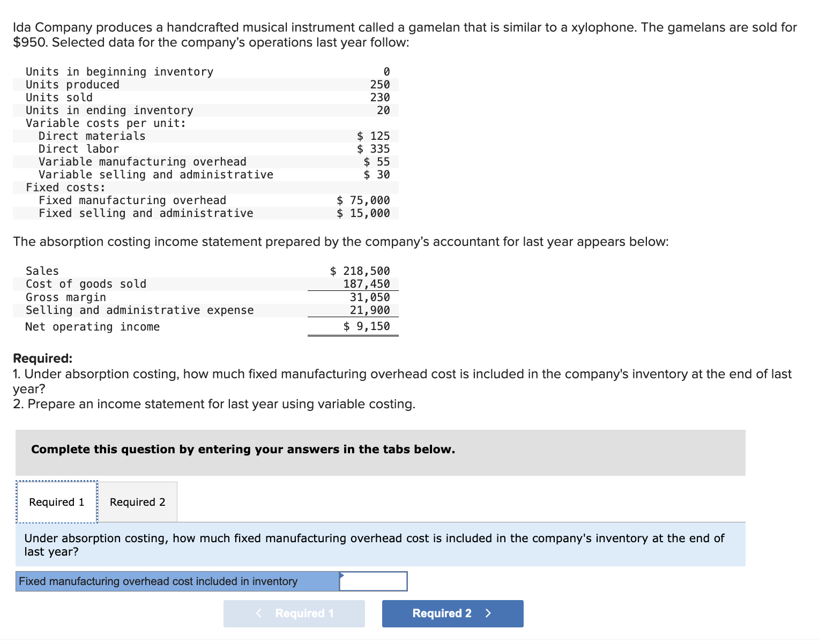Click the flag marker on the answer field
Screen dimensions: 819x644
[341, 576]
